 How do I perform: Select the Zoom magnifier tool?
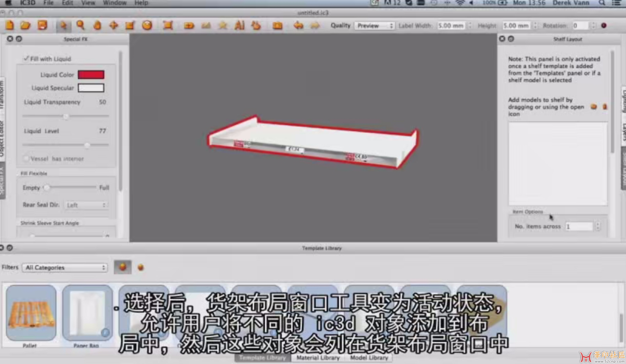[80, 26]
